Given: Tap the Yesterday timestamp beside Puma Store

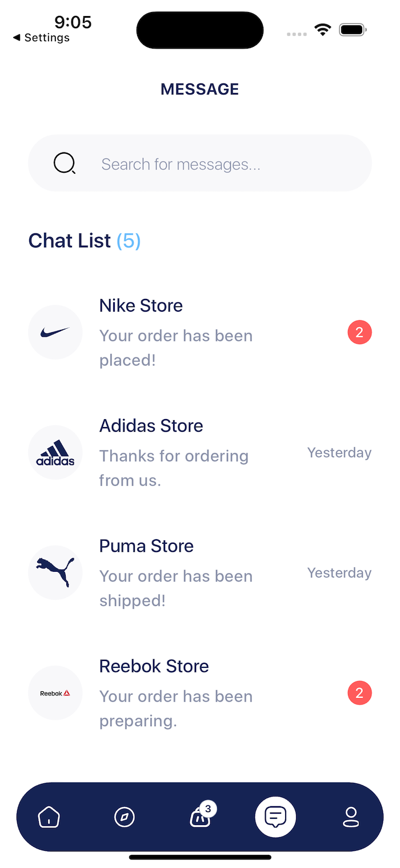Looking at the screenshot, I should 339,572.
